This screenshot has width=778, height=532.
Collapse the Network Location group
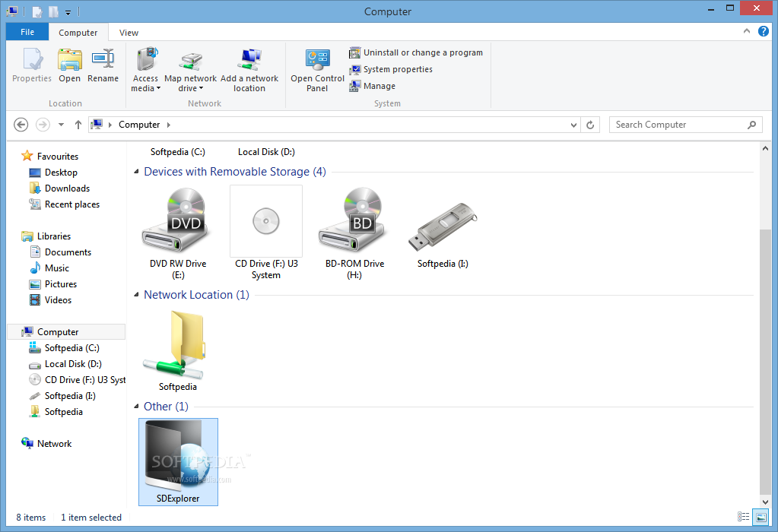pos(136,295)
